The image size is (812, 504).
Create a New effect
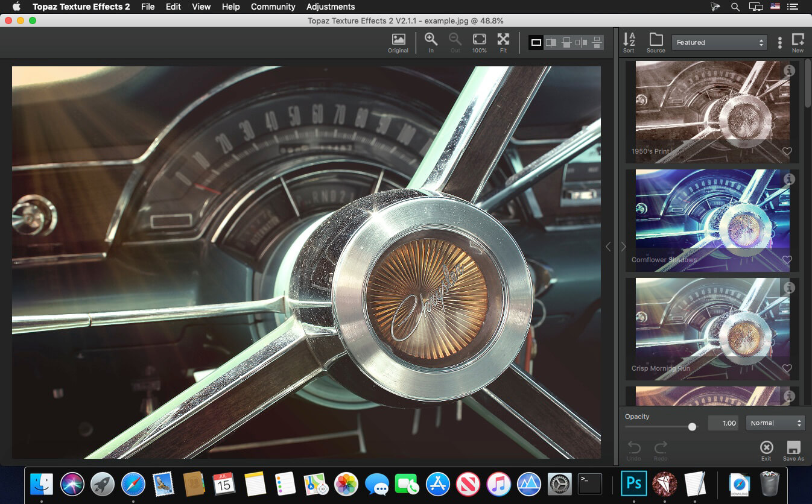[798, 43]
